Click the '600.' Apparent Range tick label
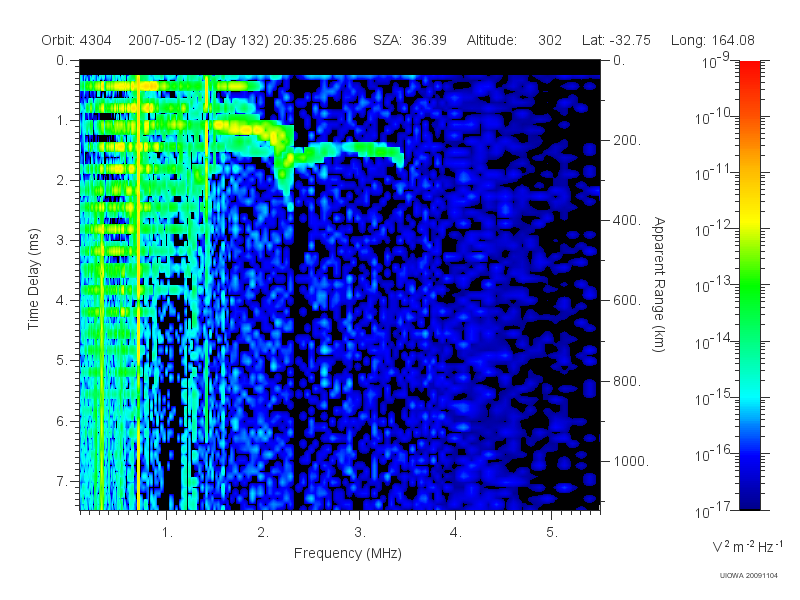800x600 pixels. 627,301
